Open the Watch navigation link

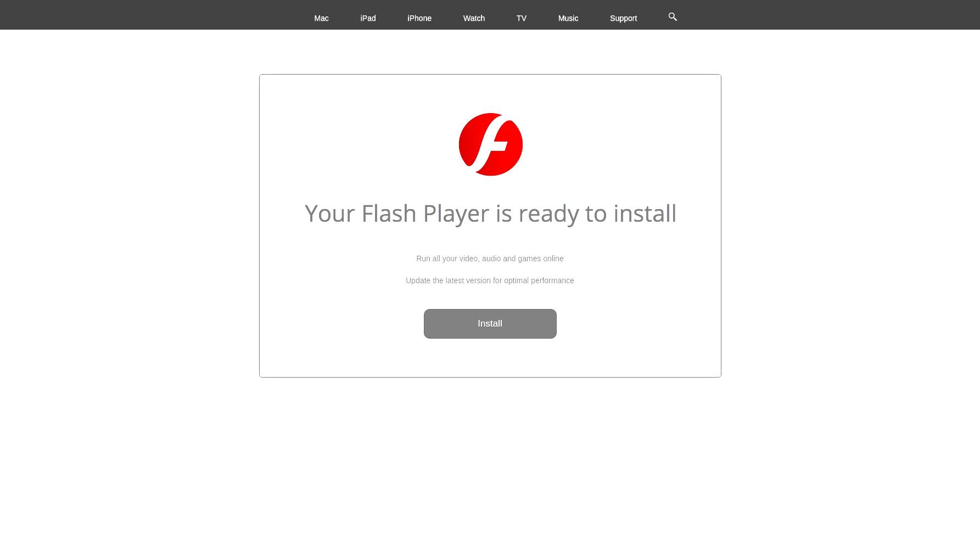click(x=474, y=18)
